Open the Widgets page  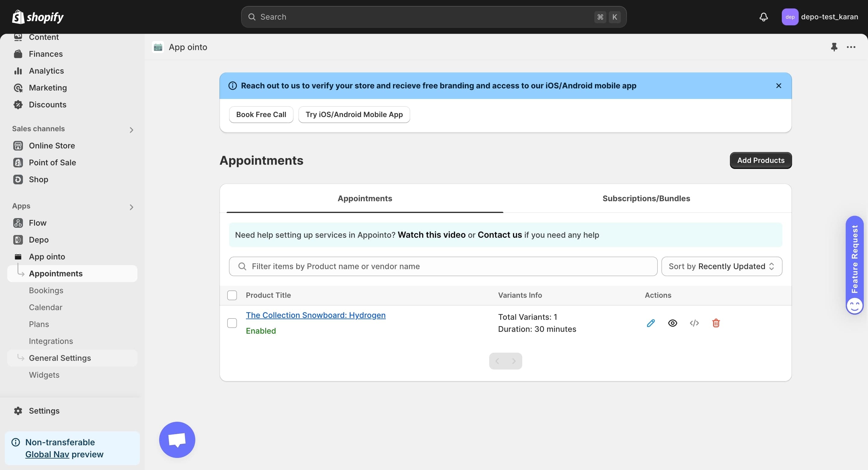[x=44, y=375]
